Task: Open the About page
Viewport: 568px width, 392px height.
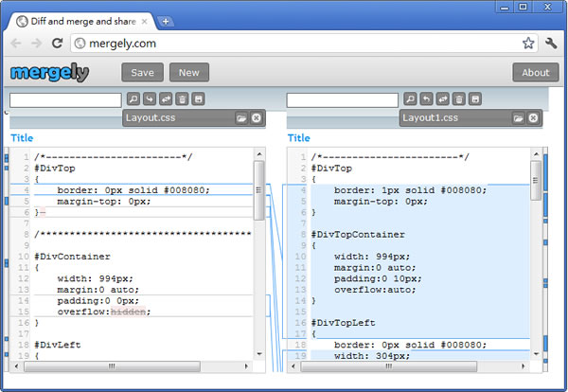Action: 535,73
